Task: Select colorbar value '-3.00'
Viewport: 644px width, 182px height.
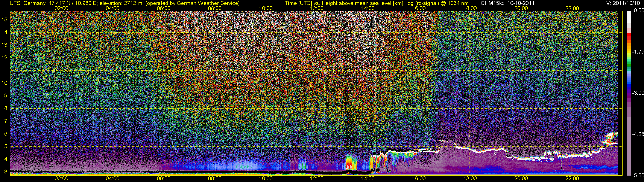Action: (638, 93)
